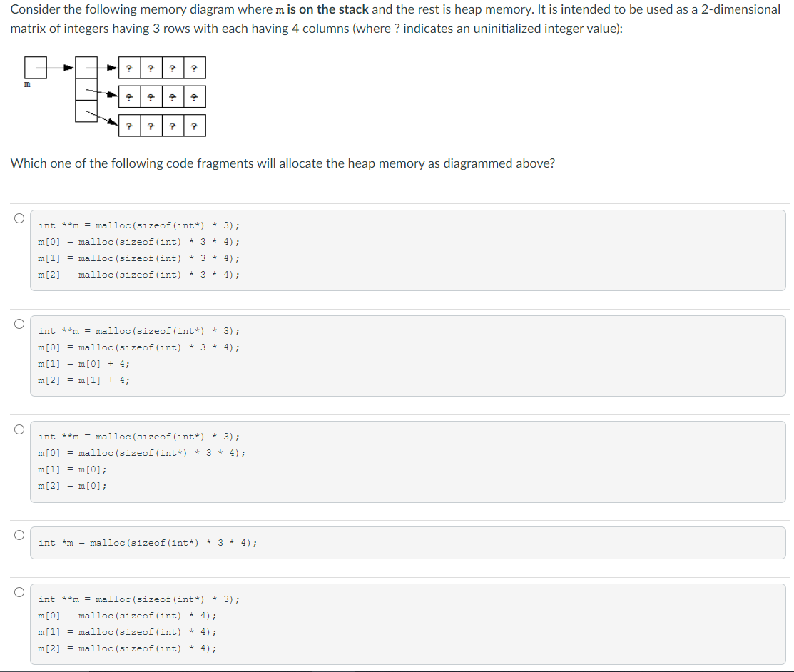Select the single-line int *m malloc answer
This screenshot has height=672, width=794.
coord(19,535)
